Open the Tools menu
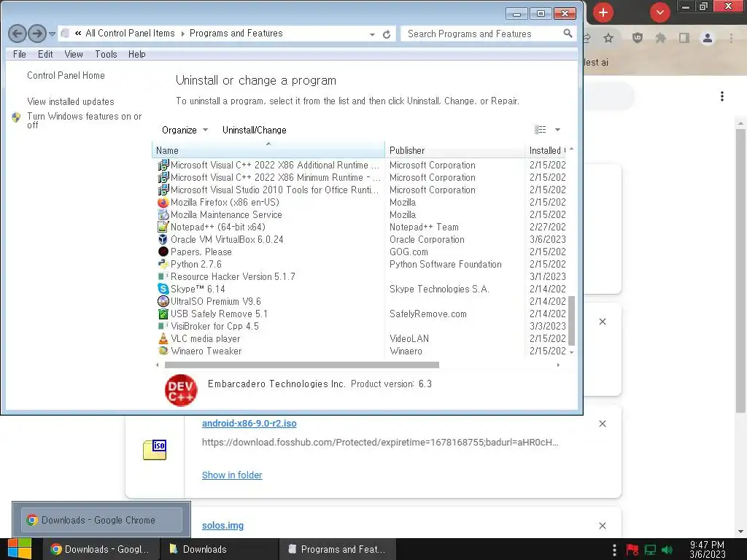 coord(106,54)
